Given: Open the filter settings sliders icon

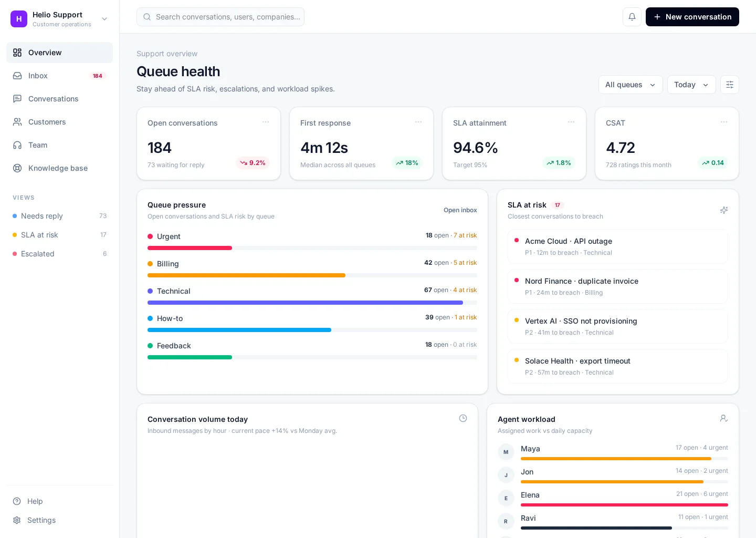Looking at the screenshot, I should pos(730,85).
